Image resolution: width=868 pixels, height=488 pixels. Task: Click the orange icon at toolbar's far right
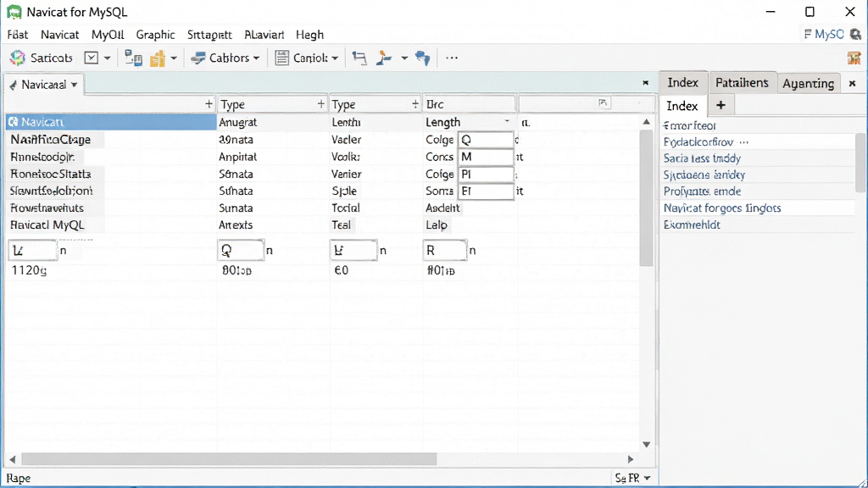click(x=854, y=58)
